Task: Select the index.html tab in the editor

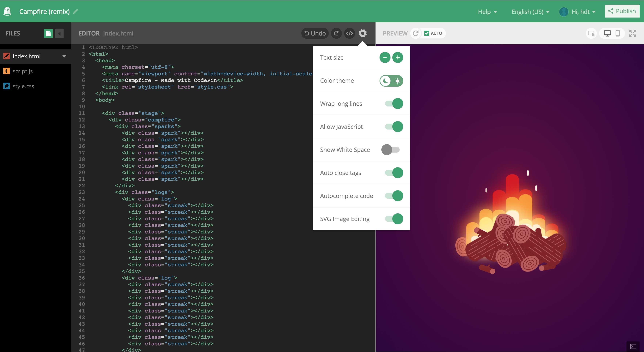Action: [x=118, y=33]
